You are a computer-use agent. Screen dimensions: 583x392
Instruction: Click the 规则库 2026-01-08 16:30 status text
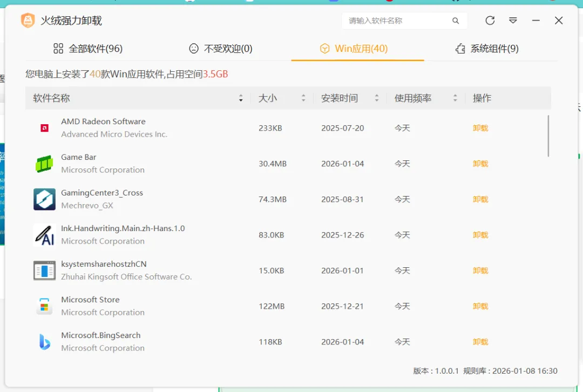[510, 371]
